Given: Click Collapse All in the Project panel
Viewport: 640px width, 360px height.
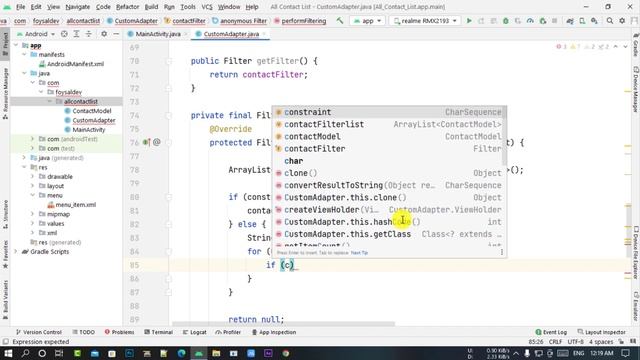Looking at the screenshot, I should pos(89,34).
